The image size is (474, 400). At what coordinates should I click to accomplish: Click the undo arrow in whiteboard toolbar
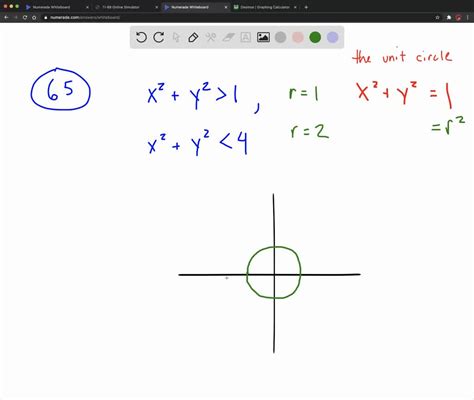pos(141,37)
